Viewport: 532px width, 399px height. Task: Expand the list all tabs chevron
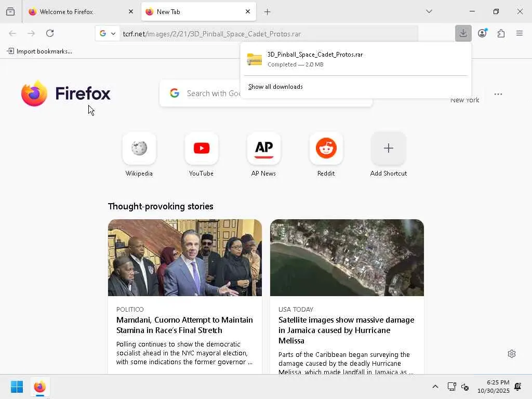click(x=429, y=11)
